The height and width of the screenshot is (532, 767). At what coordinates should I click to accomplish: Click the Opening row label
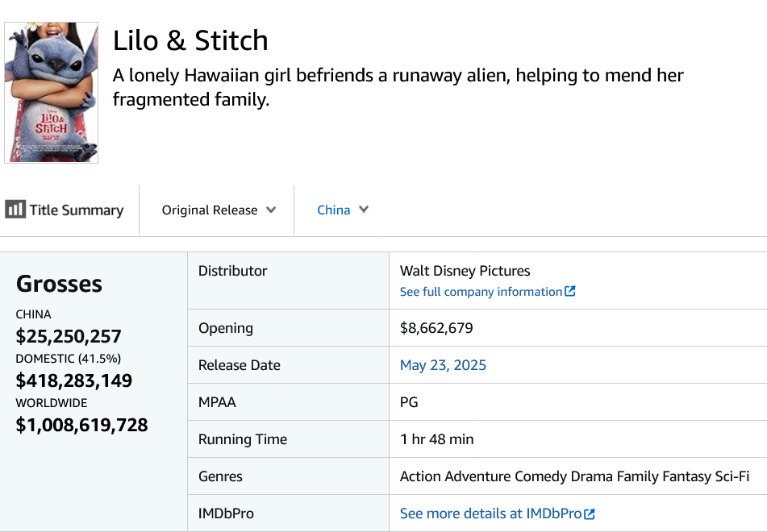(x=226, y=328)
